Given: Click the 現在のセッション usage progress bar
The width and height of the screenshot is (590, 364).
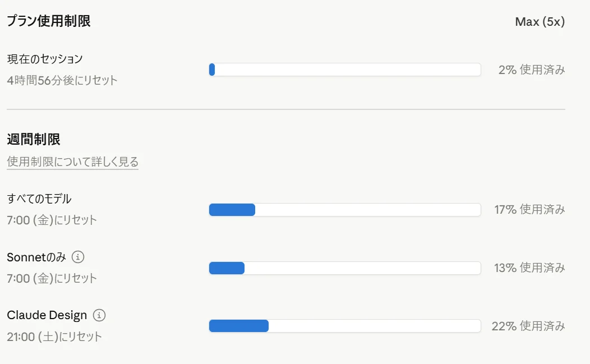Looking at the screenshot, I should tap(344, 70).
